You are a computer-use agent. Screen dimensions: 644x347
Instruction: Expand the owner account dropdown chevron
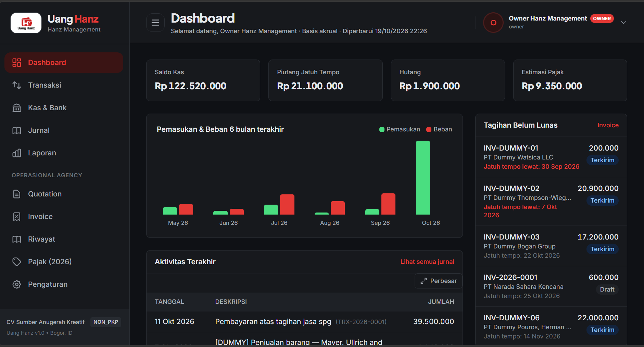point(623,23)
